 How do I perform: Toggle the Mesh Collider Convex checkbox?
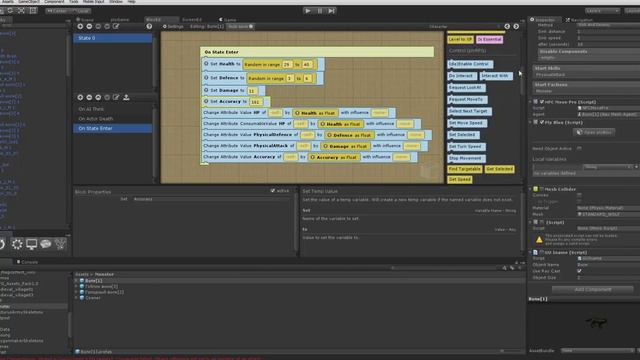click(x=579, y=195)
